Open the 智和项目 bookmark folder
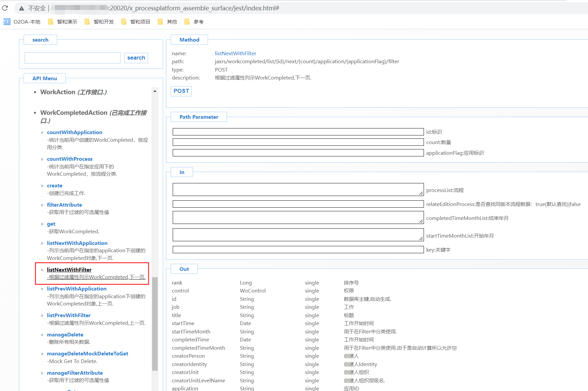The width and height of the screenshot is (588, 391). pyautogui.click(x=136, y=22)
